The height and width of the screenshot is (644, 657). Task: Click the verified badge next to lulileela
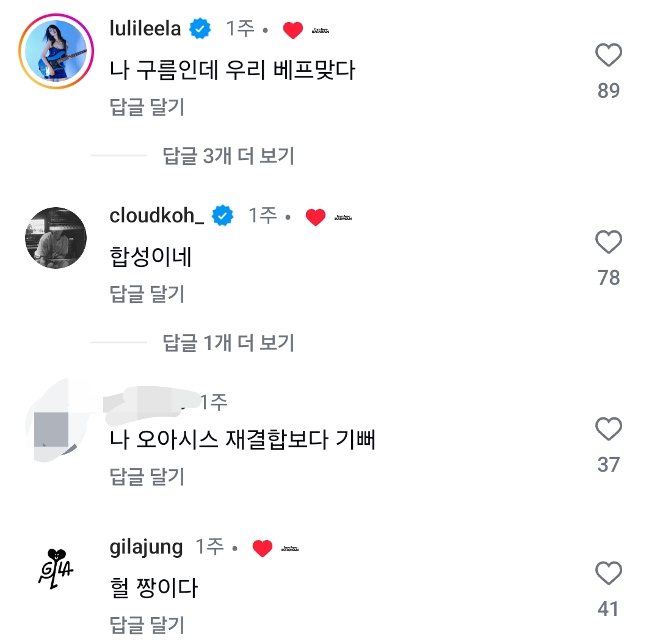(200, 29)
